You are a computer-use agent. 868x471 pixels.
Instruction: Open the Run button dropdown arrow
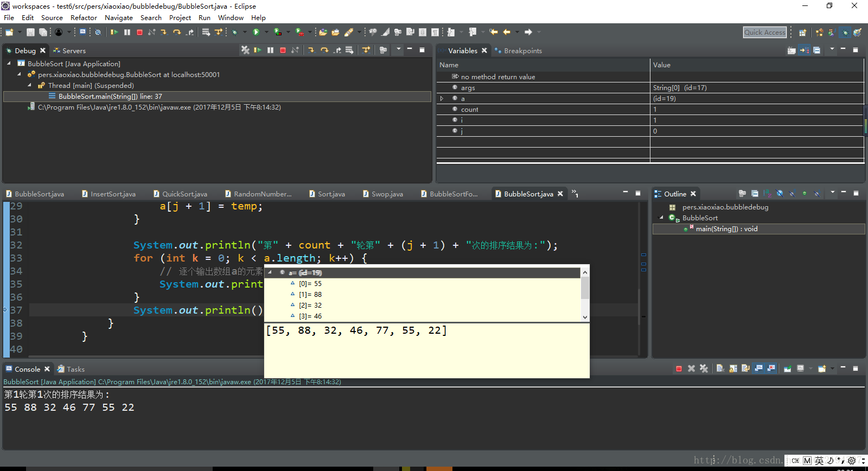[266, 32]
